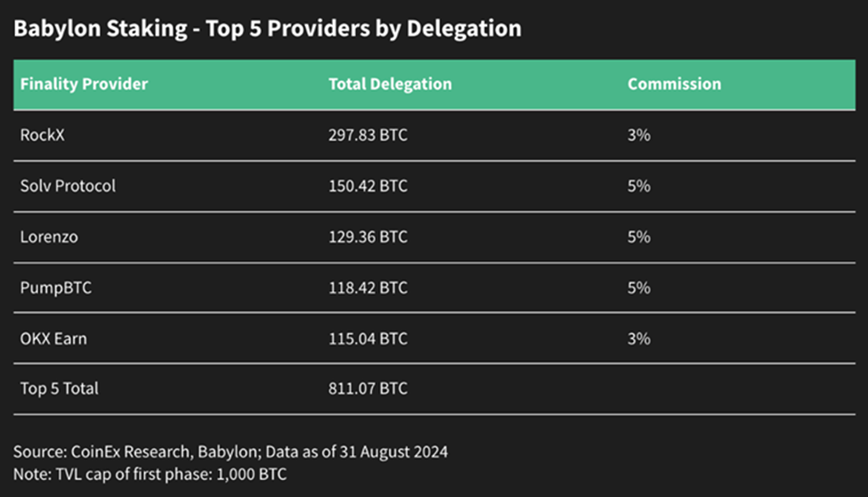Click the 118.42 BTC delegation value

(368, 288)
